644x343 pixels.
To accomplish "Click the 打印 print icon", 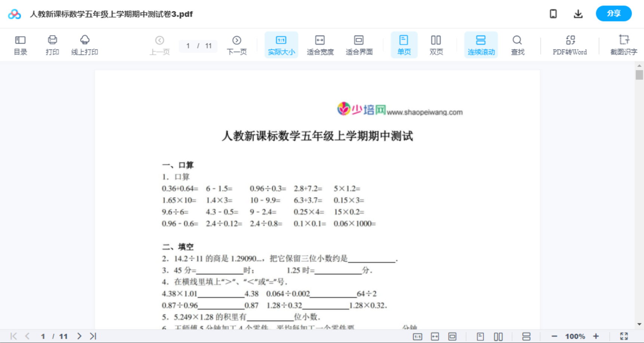I will (52, 45).
